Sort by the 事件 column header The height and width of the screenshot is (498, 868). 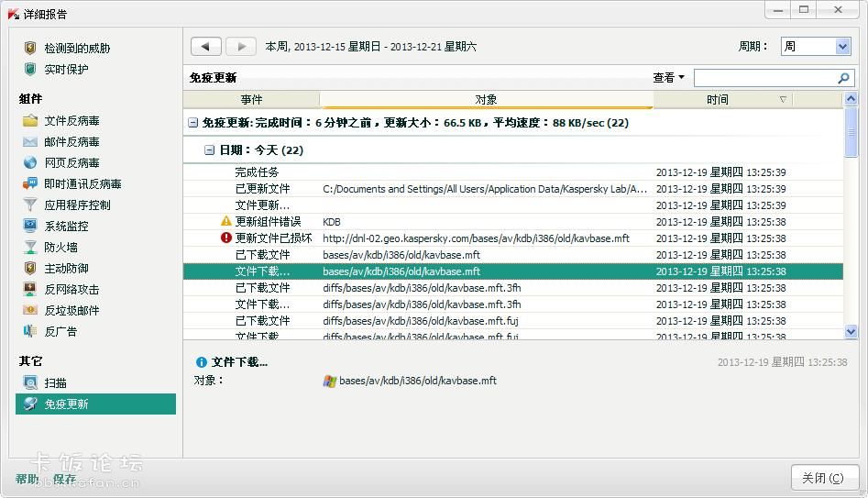[x=251, y=100]
